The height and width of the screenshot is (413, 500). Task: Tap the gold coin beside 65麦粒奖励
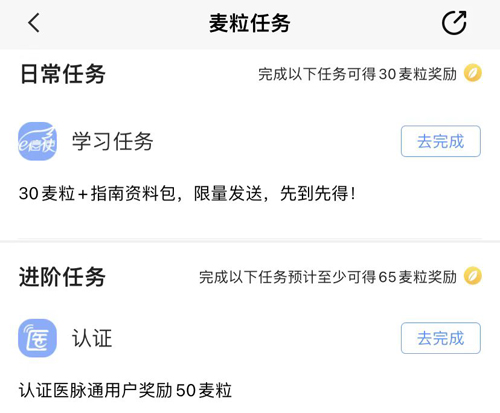[x=473, y=276]
